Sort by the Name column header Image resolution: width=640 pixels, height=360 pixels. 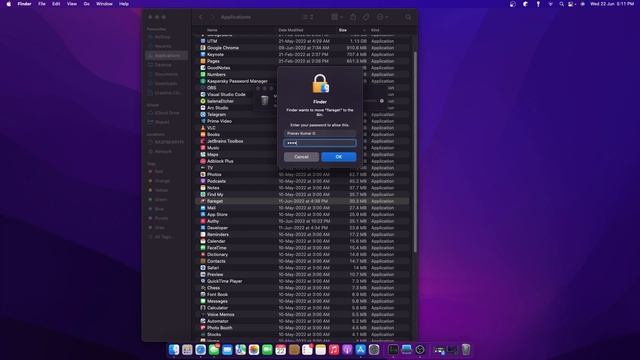pos(212,30)
